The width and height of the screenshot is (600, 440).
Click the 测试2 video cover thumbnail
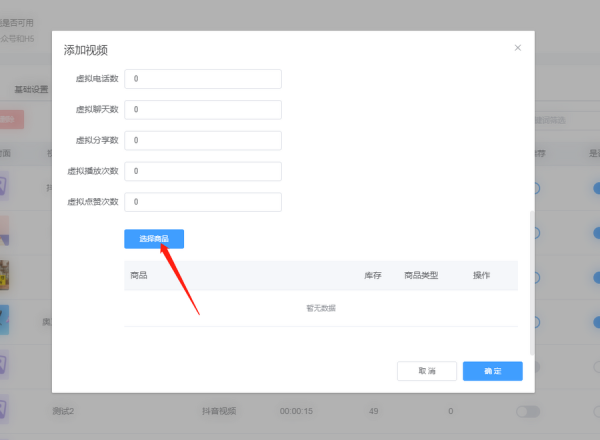point(5,410)
